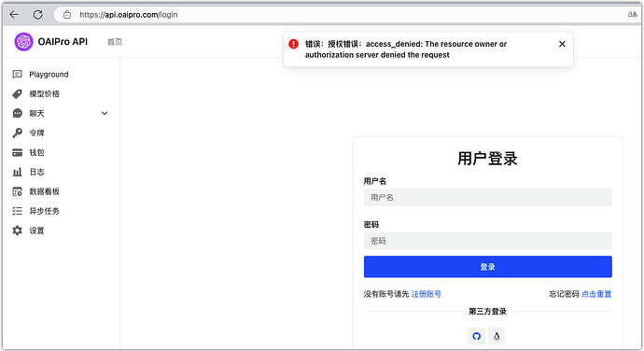Viewport: 644px width, 351px height.
Task: Open the 异步任务 task list icon
Action: click(17, 211)
